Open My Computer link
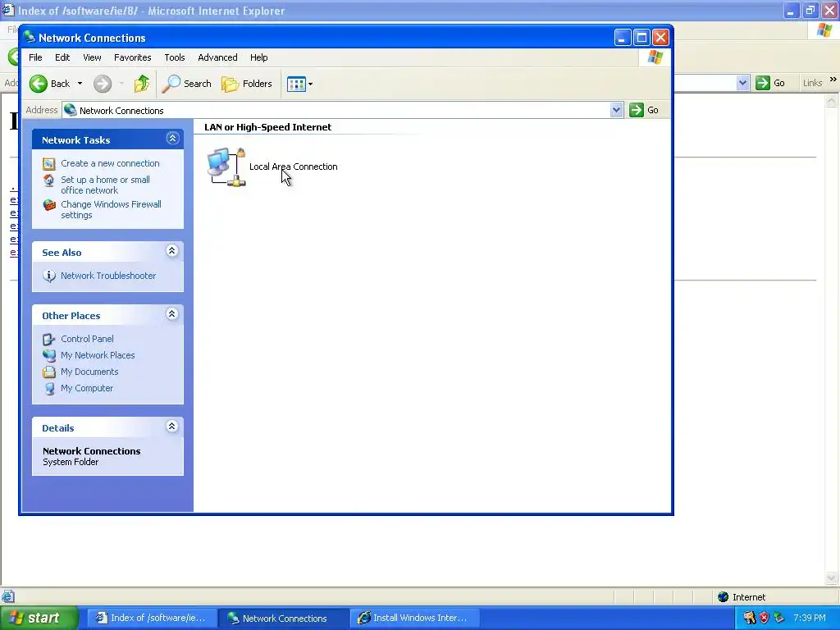 (x=87, y=388)
